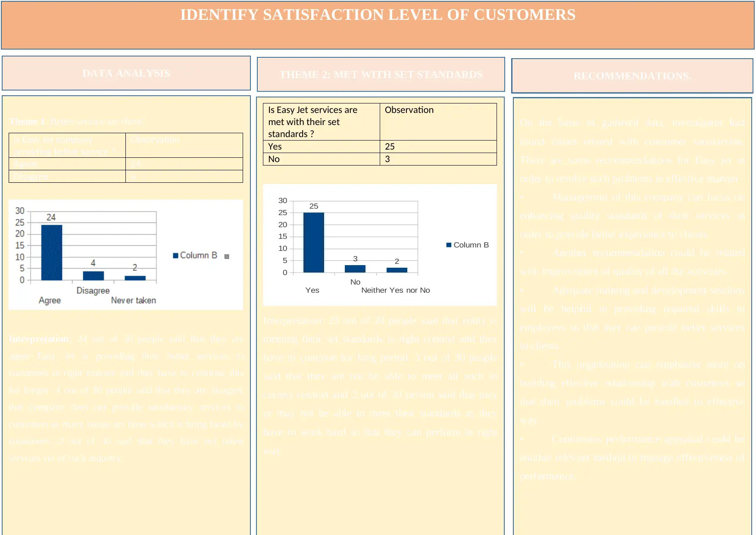Select the "24" data label above the Agree bar

click(x=51, y=217)
